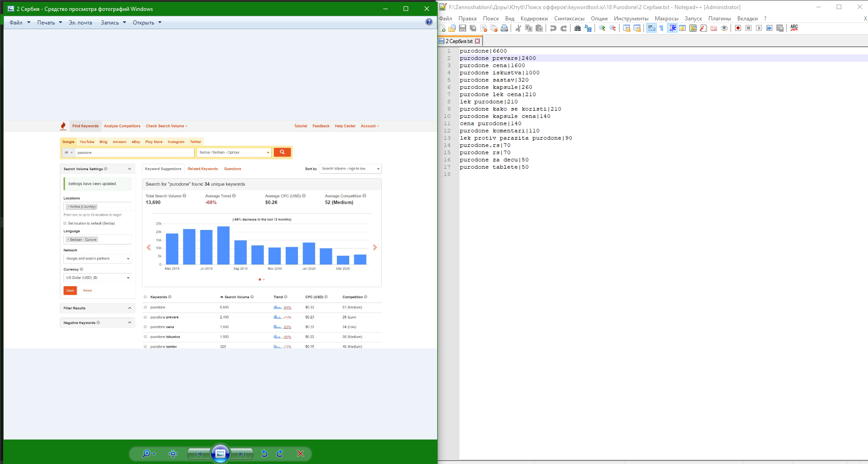868x464 pixels.
Task: Run the recorded macro in Notepad++
Action: pos(759,28)
